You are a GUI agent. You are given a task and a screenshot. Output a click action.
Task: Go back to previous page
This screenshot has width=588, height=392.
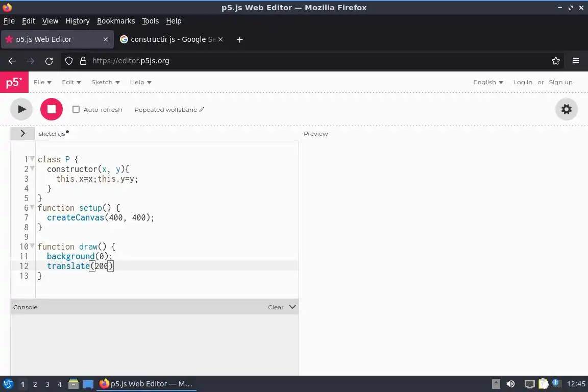point(12,61)
